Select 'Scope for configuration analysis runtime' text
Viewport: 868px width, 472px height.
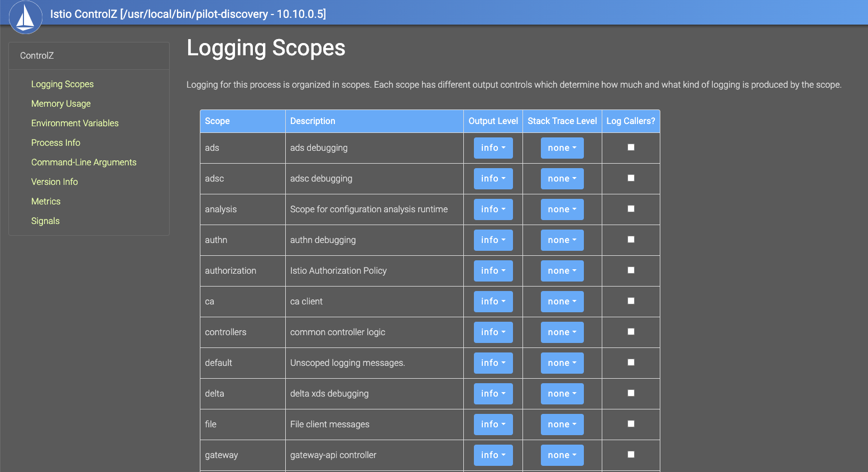click(x=369, y=209)
